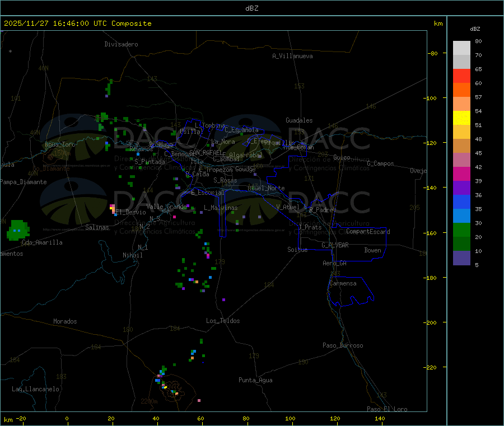
Task: Click the Carmensa label
Action: 343,283
